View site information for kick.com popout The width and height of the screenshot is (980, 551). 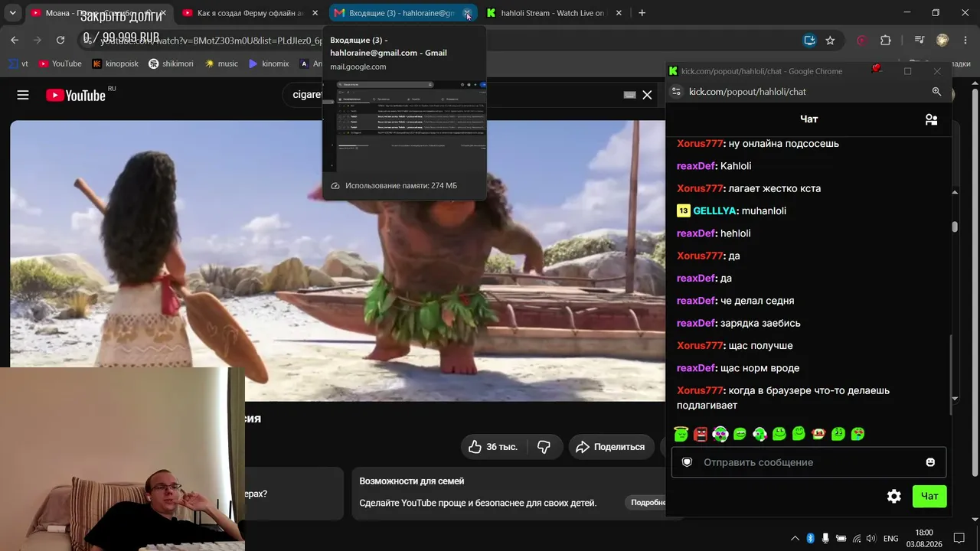[675, 92]
